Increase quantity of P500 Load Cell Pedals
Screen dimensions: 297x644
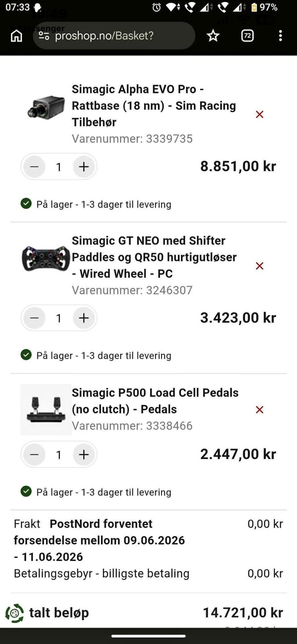[84, 454]
